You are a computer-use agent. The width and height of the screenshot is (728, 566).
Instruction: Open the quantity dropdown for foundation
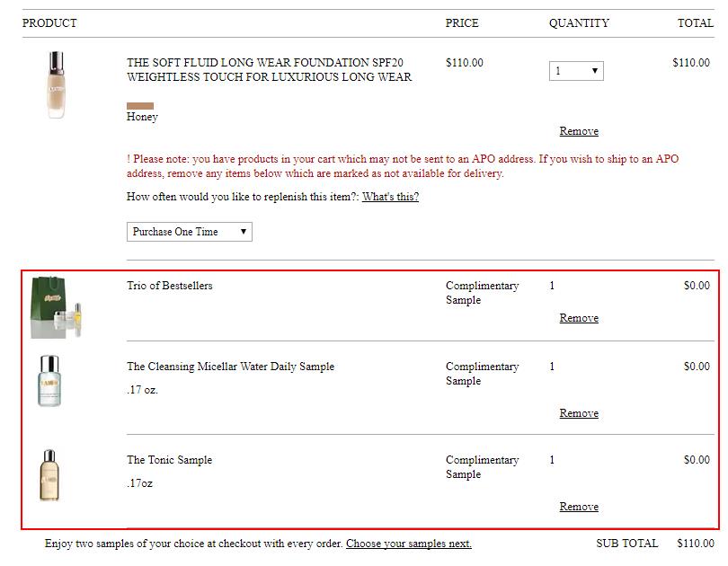tap(576, 71)
